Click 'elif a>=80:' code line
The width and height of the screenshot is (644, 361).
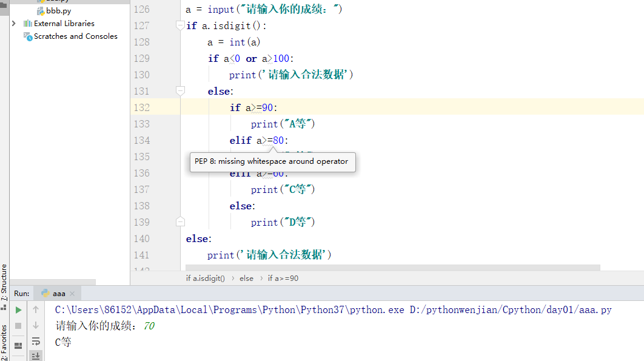(259, 141)
